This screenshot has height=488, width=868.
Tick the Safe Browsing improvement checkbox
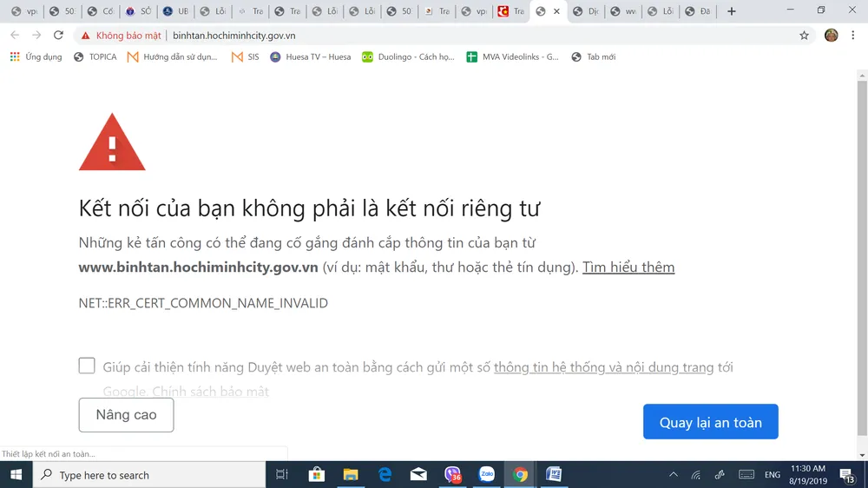(x=87, y=366)
